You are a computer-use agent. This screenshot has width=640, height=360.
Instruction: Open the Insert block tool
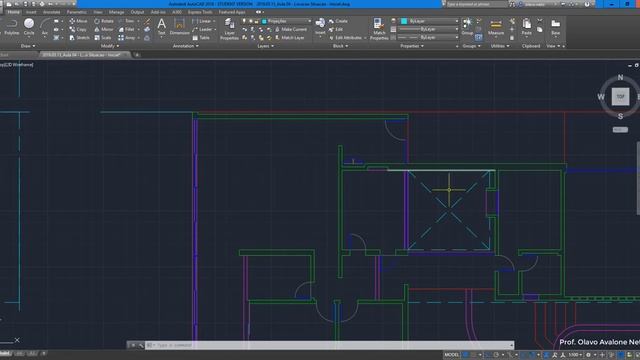pyautogui.click(x=320, y=27)
